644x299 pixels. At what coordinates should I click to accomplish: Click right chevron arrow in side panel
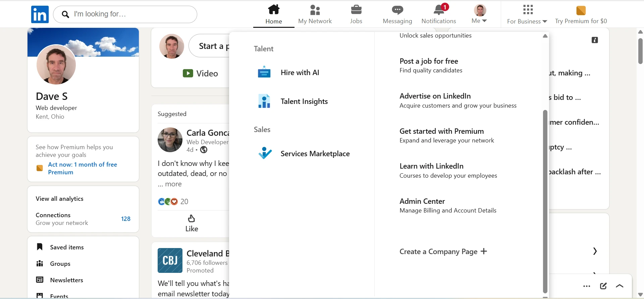pos(595,251)
